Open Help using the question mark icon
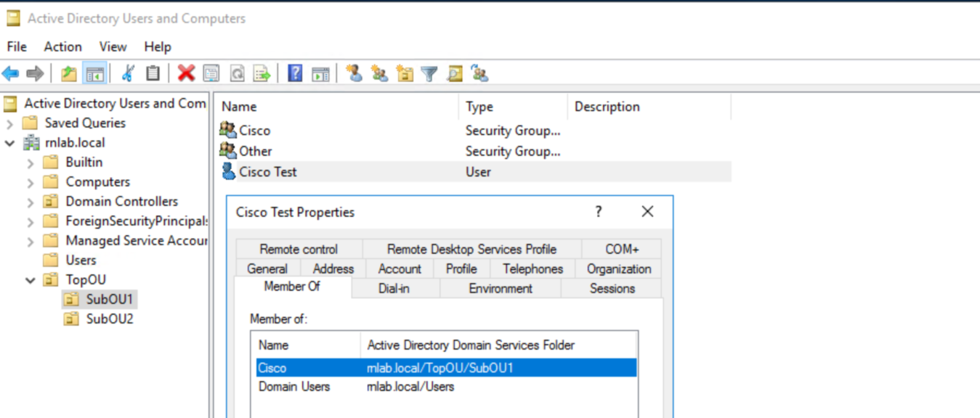Screen dimensions: 980x418 tap(293, 73)
